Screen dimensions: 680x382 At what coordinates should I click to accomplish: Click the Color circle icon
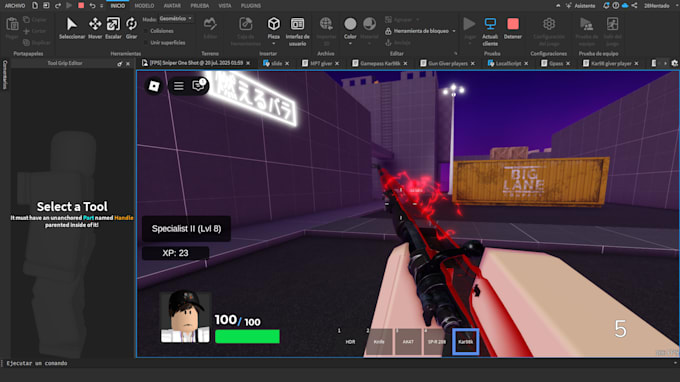coord(350,24)
